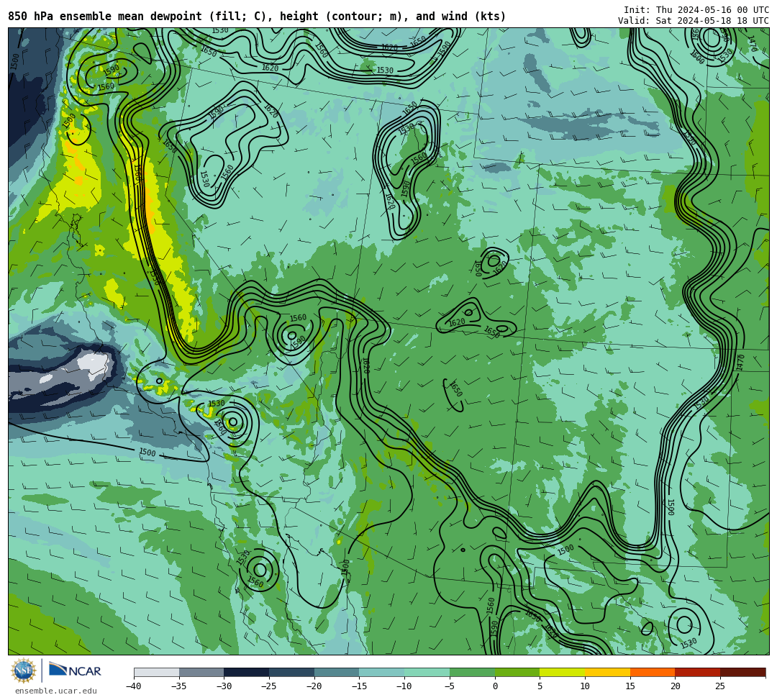Click the '25' colorbar tick label

pos(720,686)
